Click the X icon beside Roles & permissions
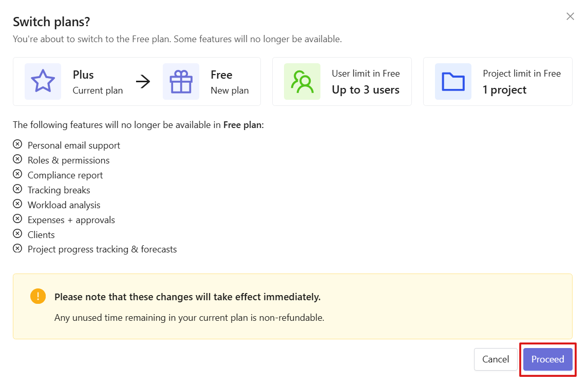The height and width of the screenshot is (383, 588). 17,159
